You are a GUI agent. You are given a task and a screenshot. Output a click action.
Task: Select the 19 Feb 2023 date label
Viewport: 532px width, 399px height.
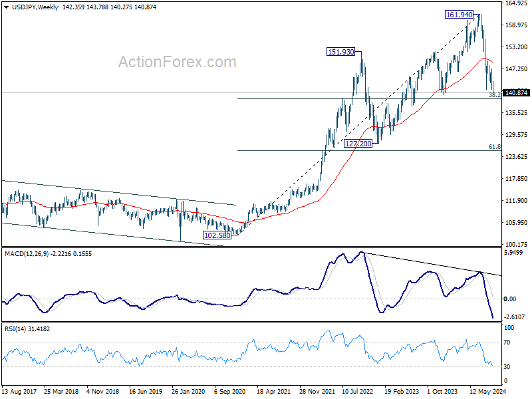(x=402, y=391)
